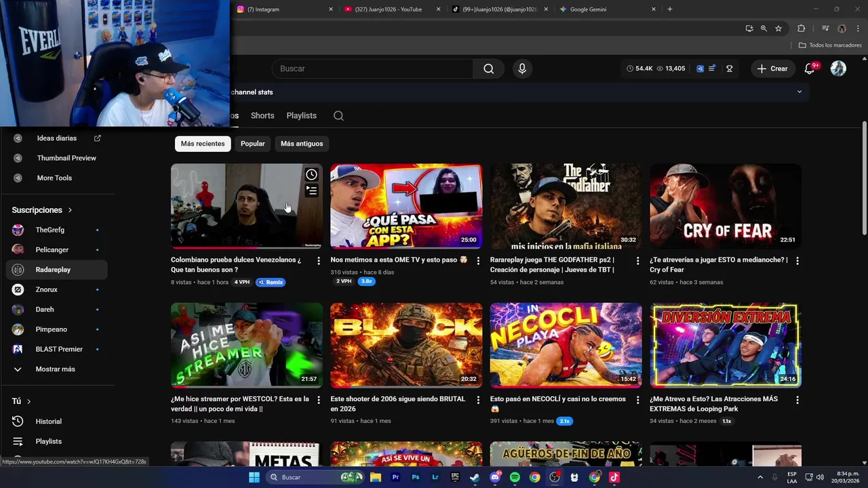Open the list icon next to vidIQ logo
The height and width of the screenshot is (488, 868).
point(712,68)
